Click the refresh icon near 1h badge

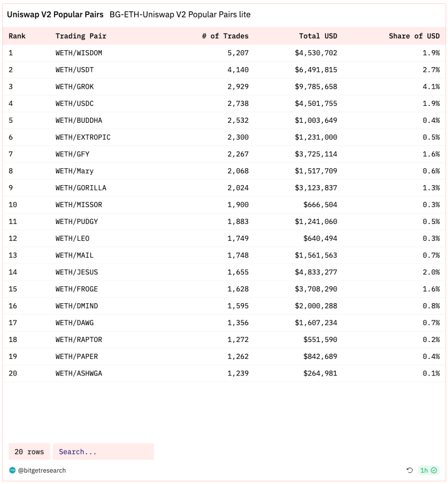coord(409,470)
